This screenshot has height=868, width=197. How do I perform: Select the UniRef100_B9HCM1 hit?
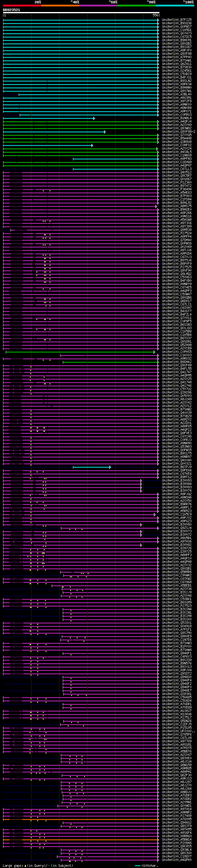(x=177, y=40)
